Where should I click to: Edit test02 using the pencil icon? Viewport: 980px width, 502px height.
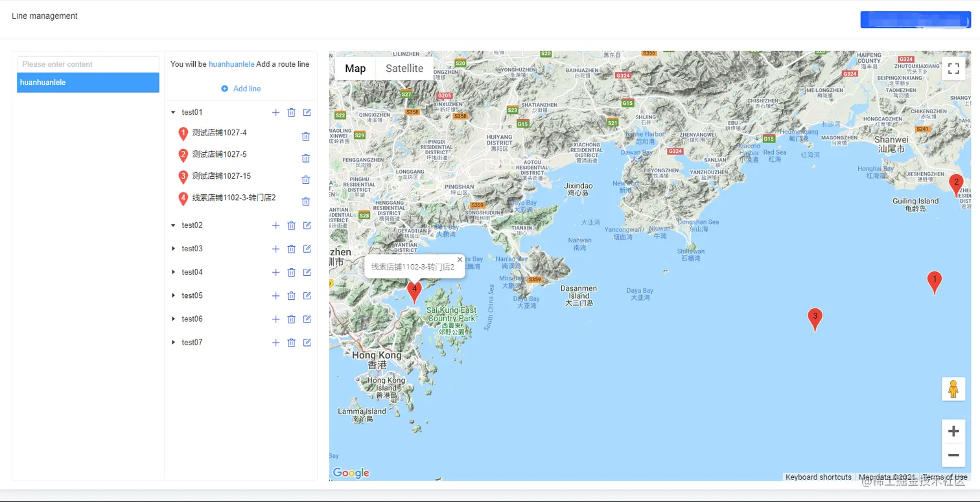coord(307,225)
